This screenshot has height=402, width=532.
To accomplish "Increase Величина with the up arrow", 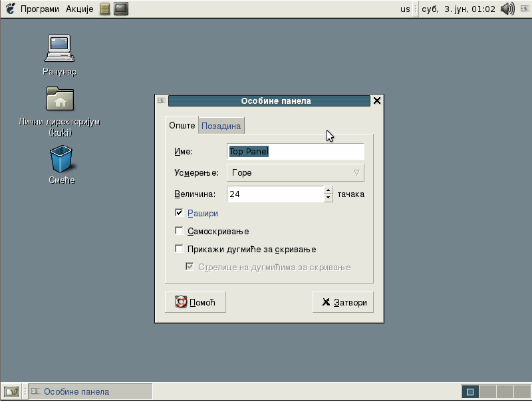I will coord(328,190).
